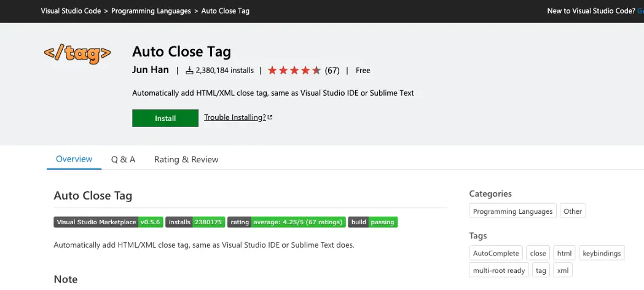The image size is (644, 290).
Task: Click the AutoComplete tag
Action: 496,253
